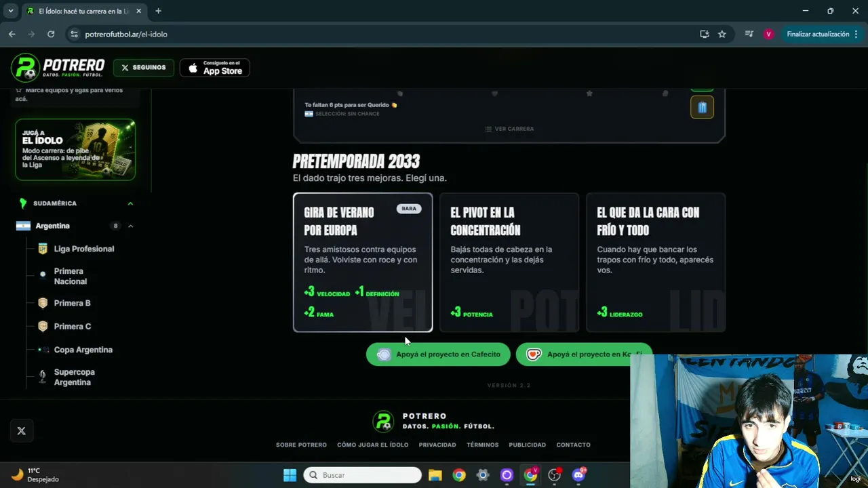The image size is (868, 488).
Task: Open Términos footer link
Action: [x=483, y=445]
